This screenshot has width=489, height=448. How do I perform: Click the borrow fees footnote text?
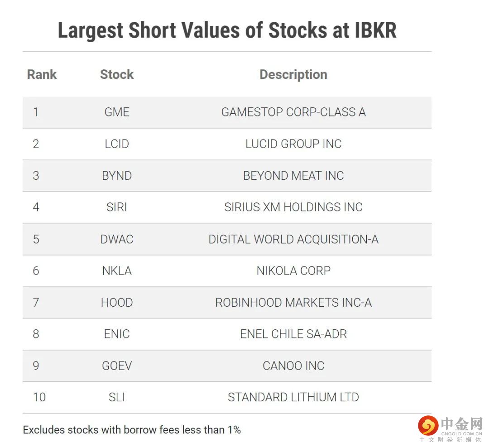coord(132,430)
